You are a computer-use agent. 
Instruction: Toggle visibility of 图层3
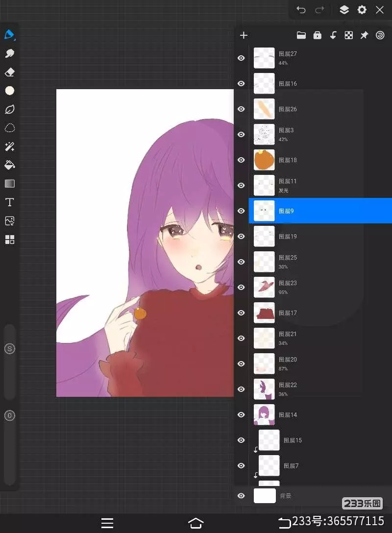tap(241, 135)
